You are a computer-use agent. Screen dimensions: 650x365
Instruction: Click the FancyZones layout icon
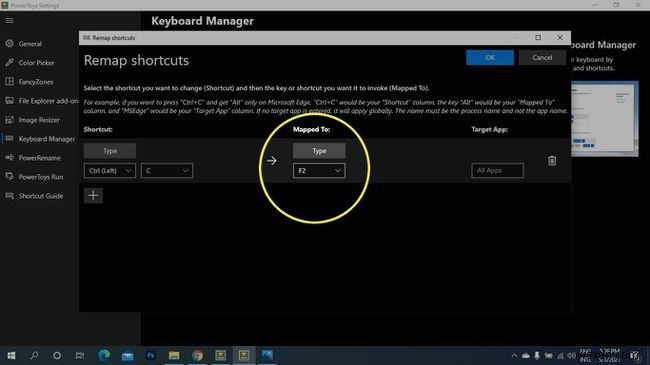pos(10,81)
